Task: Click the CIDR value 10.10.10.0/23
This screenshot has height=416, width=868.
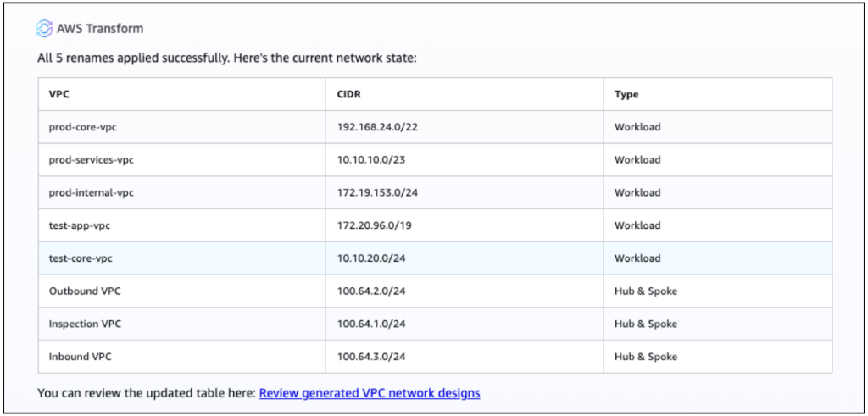Action: [371, 160]
